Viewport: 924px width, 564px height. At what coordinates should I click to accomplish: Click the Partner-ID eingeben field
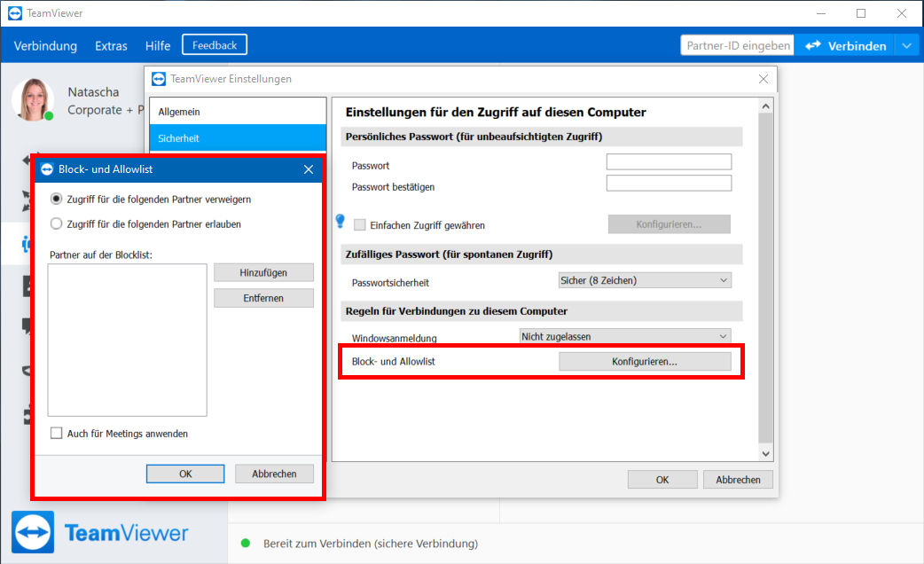point(737,45)
